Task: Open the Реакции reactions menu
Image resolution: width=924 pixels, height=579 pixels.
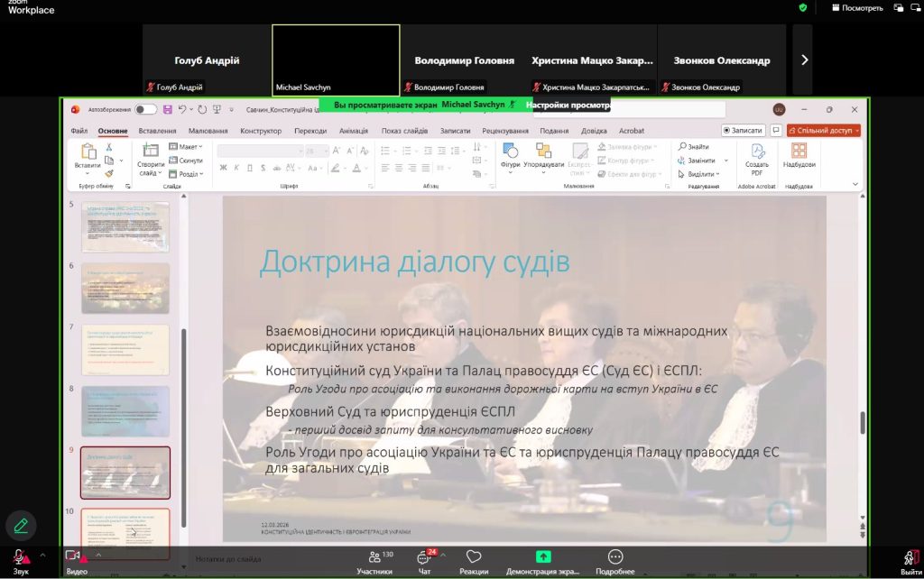Action: coord(474,561)
